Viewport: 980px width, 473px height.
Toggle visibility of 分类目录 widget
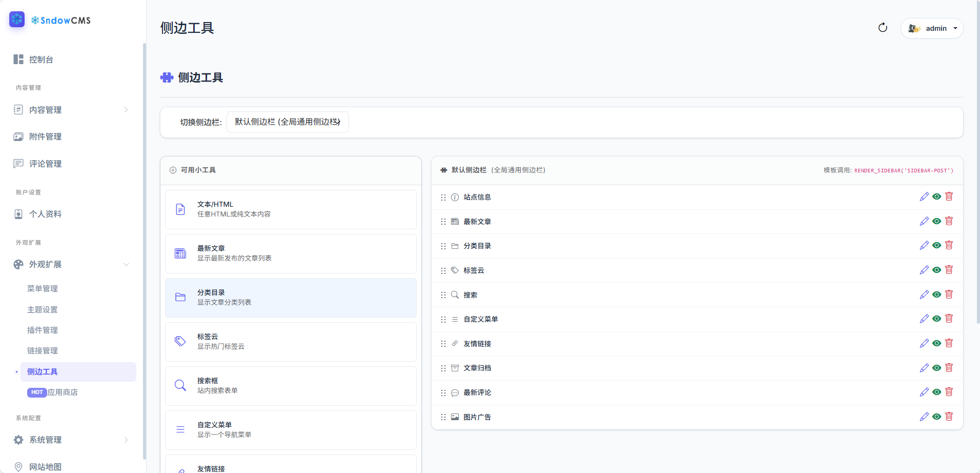click(936, 246)
